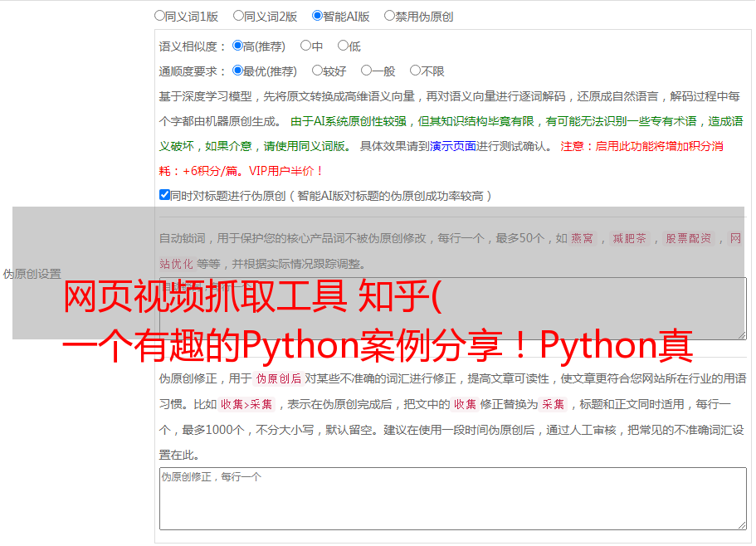Select the 同义词2版 radio option

238,16
